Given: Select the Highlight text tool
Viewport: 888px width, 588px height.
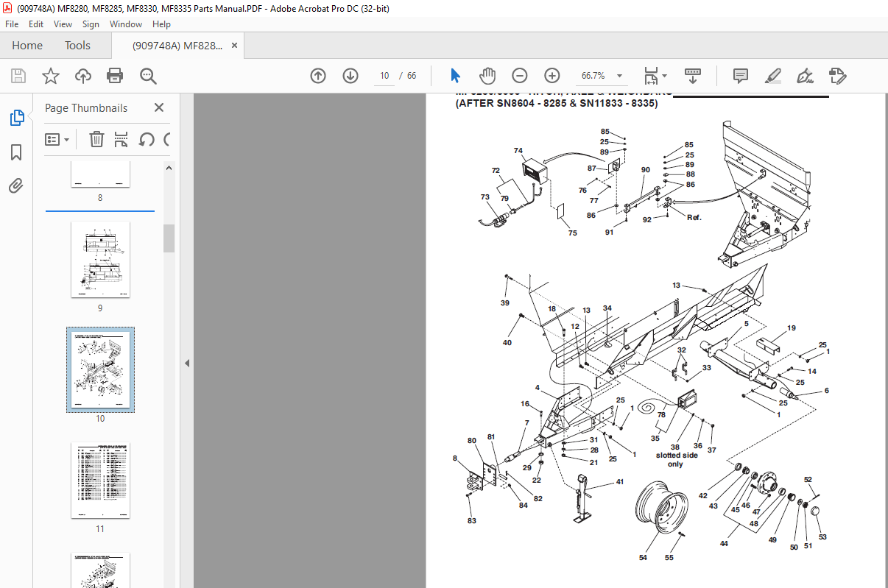Looking at the screenshot, I should (772, 76).
